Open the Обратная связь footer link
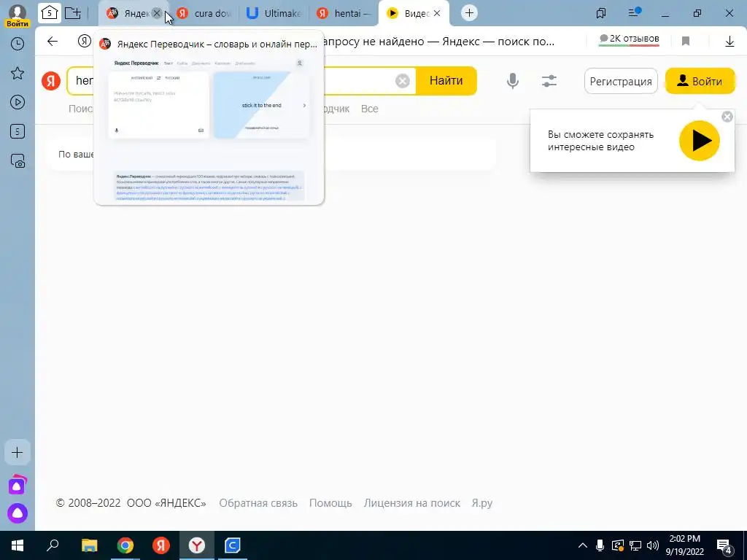 coord(258,503)
